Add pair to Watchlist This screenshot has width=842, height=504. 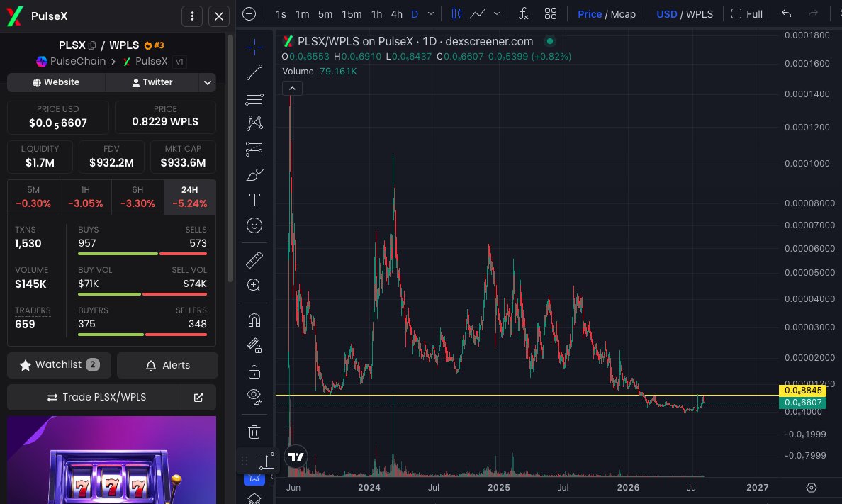click(x=59, y=365)
